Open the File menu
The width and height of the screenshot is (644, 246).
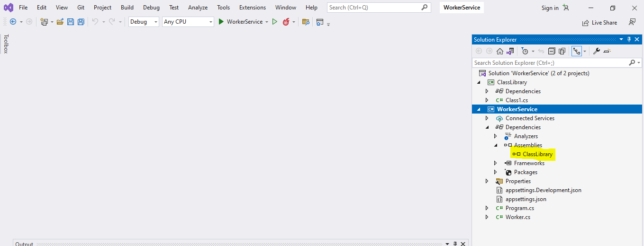click(23, 8)
